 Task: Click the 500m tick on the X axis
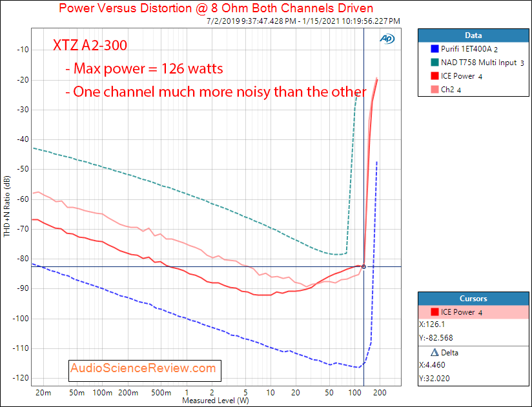pyautogui.click(x=161, y=393)
